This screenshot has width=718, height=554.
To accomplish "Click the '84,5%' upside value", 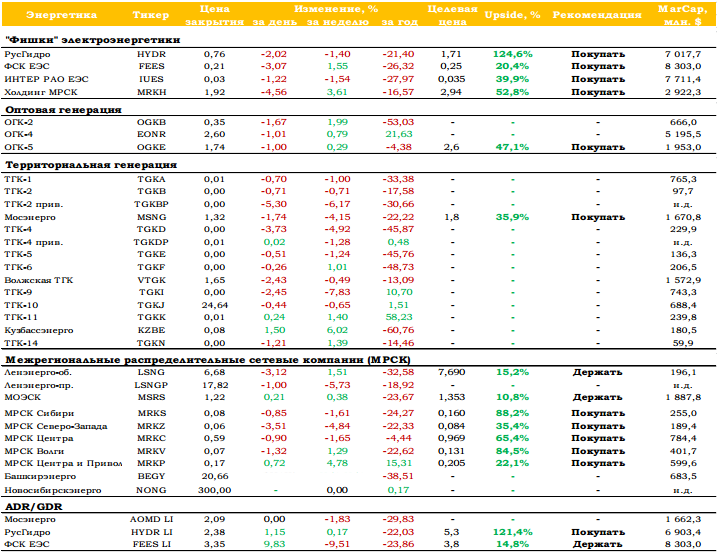I will click(x=512, y=451).
